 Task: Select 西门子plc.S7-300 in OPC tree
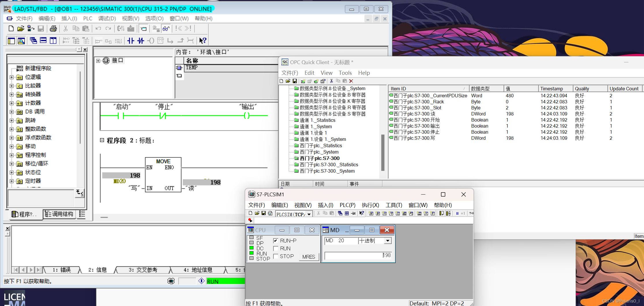coord(320,158)
